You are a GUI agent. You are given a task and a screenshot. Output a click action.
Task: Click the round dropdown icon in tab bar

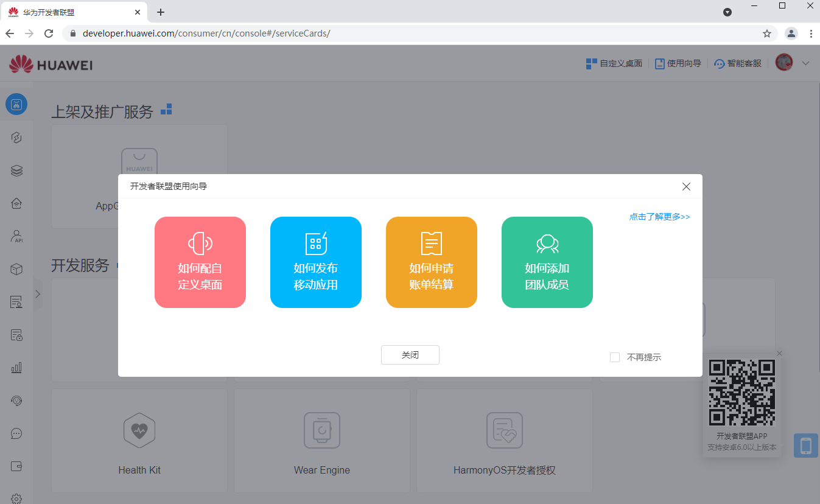[x=727, y=12]
